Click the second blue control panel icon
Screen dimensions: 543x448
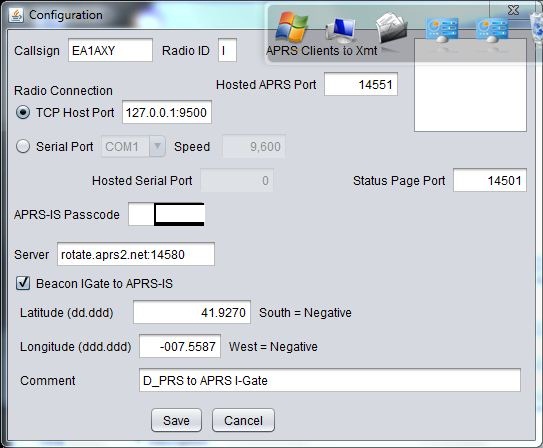(492, 30)
